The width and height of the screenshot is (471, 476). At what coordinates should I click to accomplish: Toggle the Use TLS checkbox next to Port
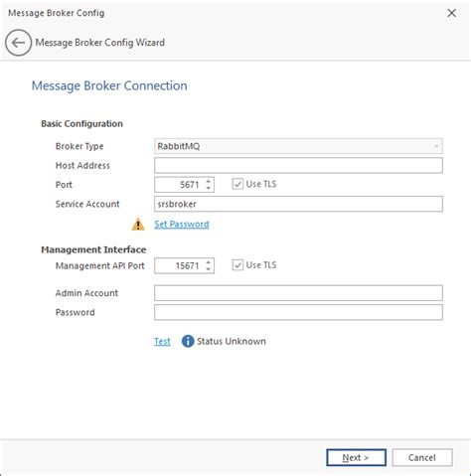(237, 184)
